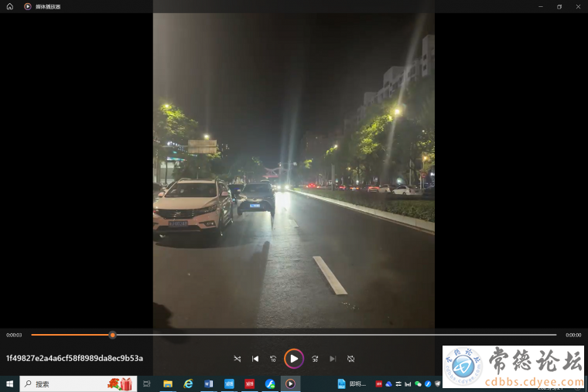Skip back 10 seconds

(x=273, y=359)
